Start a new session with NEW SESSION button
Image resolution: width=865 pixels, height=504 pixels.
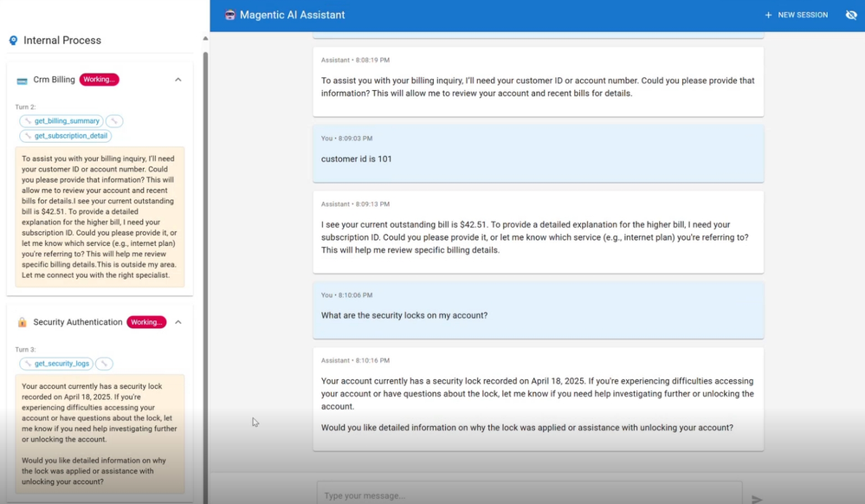click(x=796, y=15)
